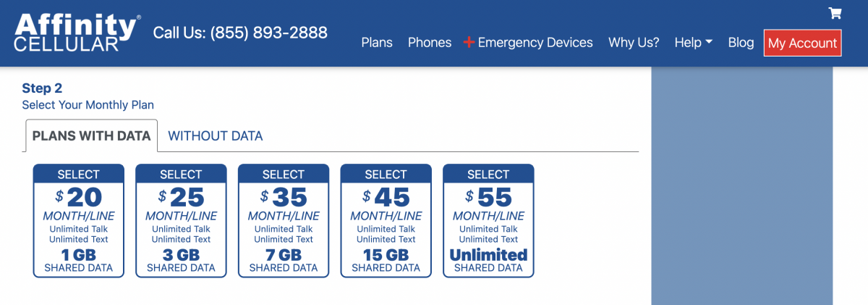Visit the Blog link
868x305 pixels.
[741, 43]
